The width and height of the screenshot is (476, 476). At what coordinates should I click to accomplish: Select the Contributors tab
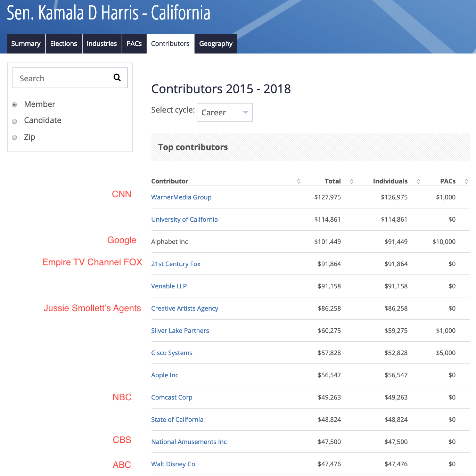[x=170, y=44]
